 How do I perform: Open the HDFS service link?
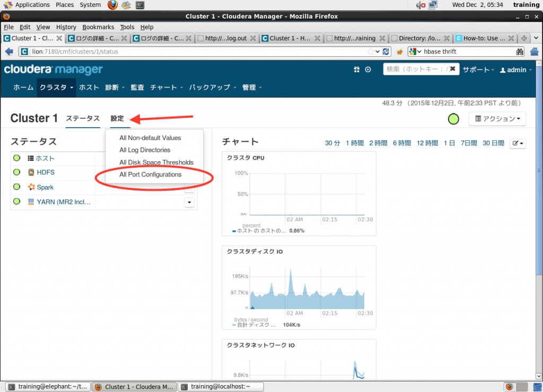point(46,172)
